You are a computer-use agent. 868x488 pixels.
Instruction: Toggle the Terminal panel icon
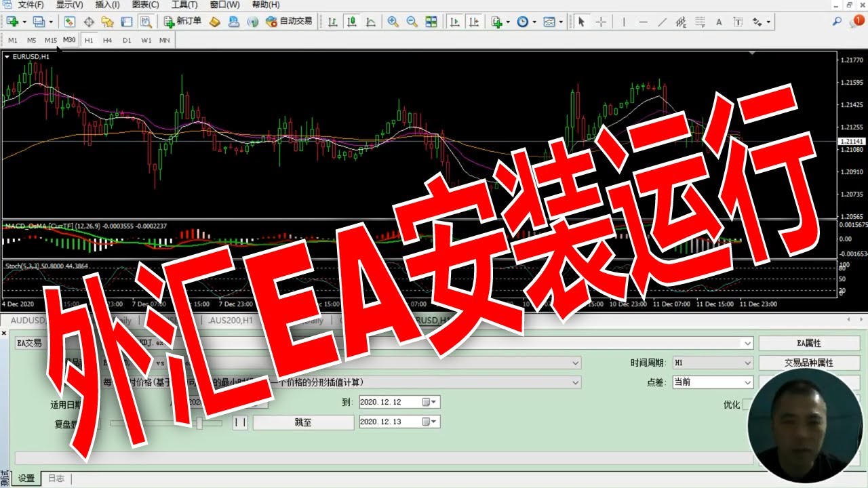coord(126,22)
